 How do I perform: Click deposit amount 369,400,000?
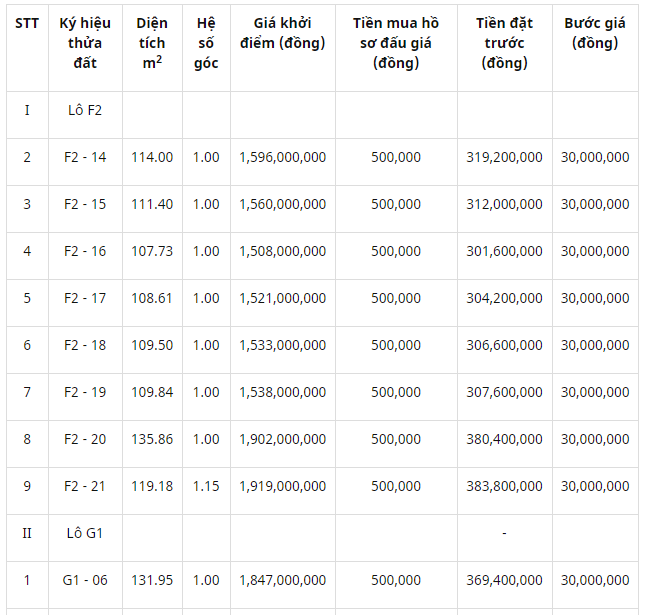coord(504,580)
